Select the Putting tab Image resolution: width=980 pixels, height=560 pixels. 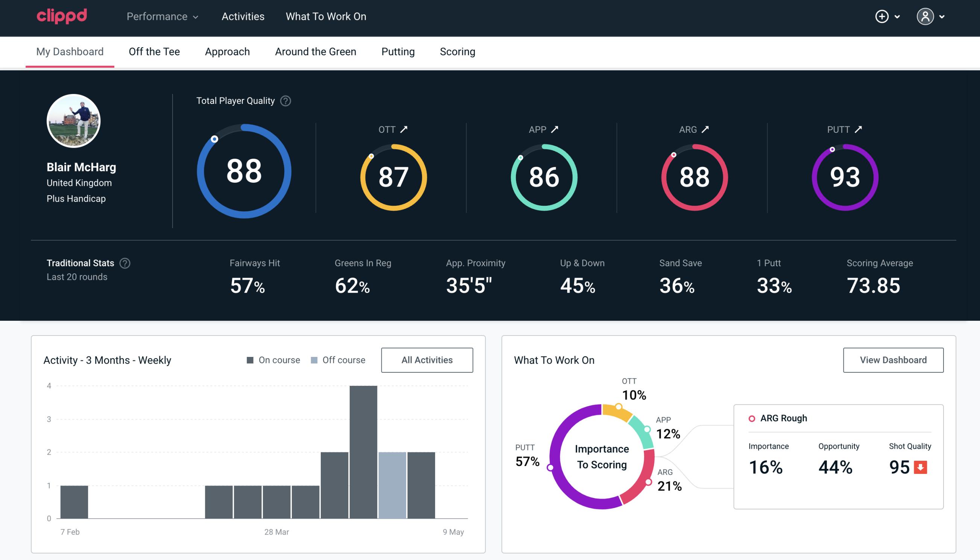tap(398, 51)
